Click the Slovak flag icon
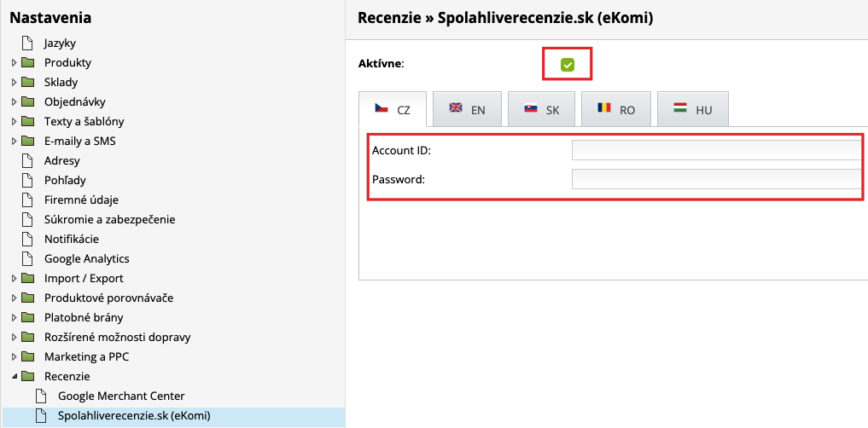Image resolution: width=868 pixels, height=428 pixels. [x=531, y=108]
